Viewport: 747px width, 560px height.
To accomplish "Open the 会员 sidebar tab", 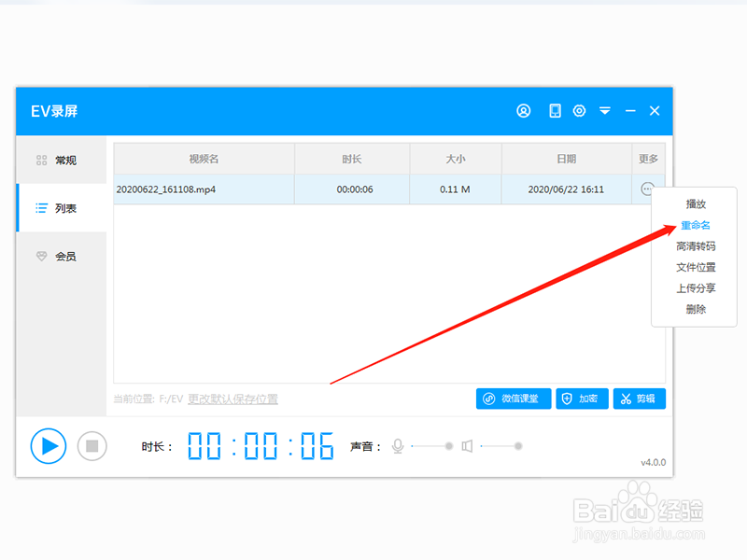I will point(62,256).
